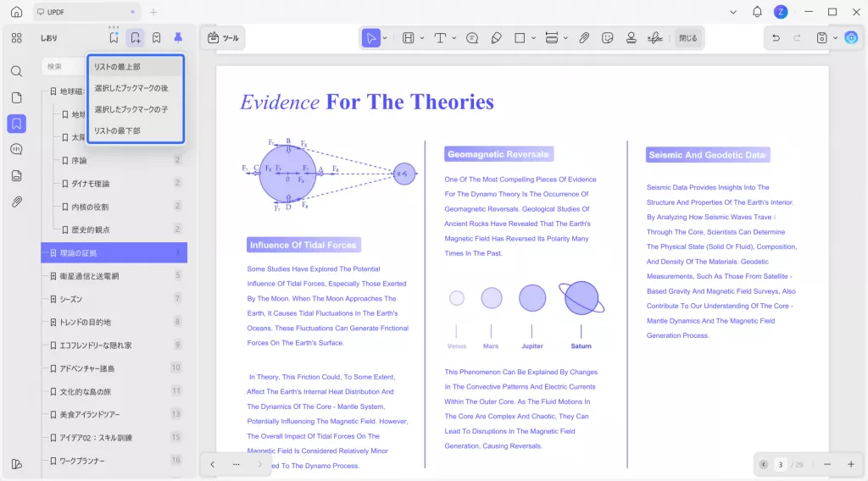Open the ツール tools menu
The width and height of the screenshot is (868, 481).
[223, 38]
